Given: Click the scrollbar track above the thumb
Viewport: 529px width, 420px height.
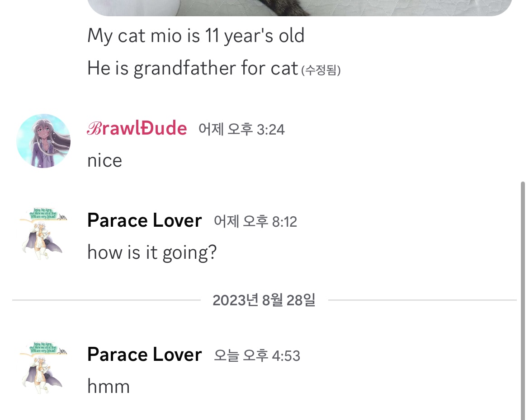Looking at the screenshot, I should pyautogui.click(x=523, y=90).
